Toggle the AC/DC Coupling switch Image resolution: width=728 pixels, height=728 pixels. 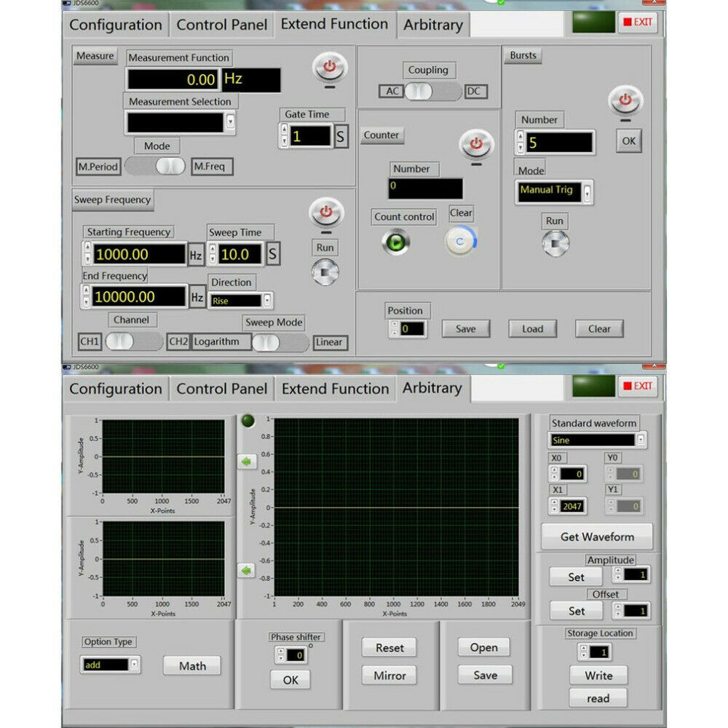432,92
